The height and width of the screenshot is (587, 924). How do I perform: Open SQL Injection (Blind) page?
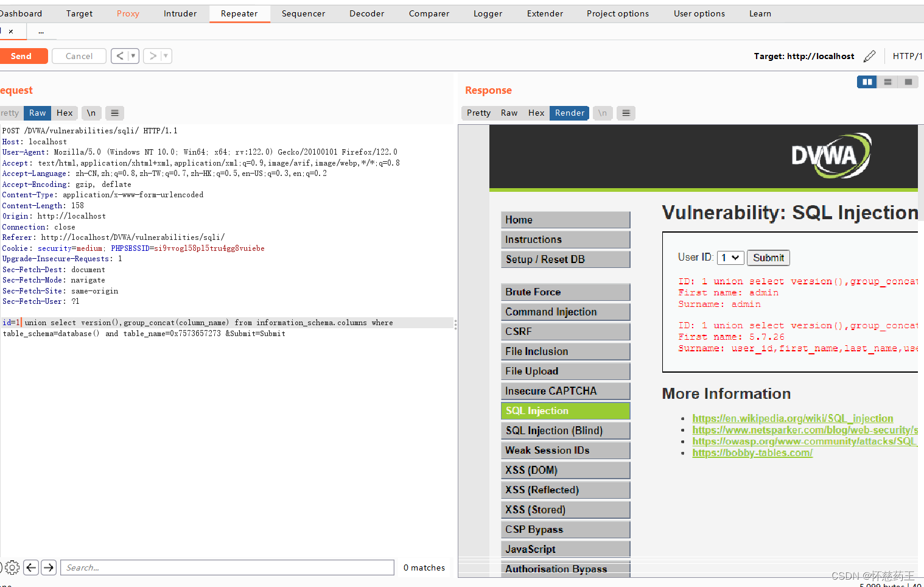(565, 431)
